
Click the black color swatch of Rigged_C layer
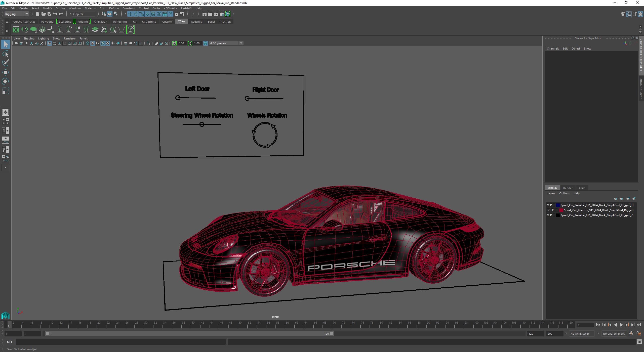(558, 215)
